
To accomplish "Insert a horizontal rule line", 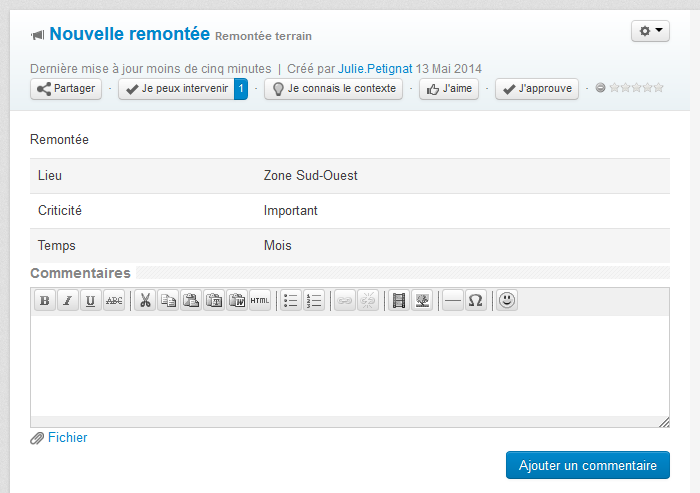I will coord(453,300).
